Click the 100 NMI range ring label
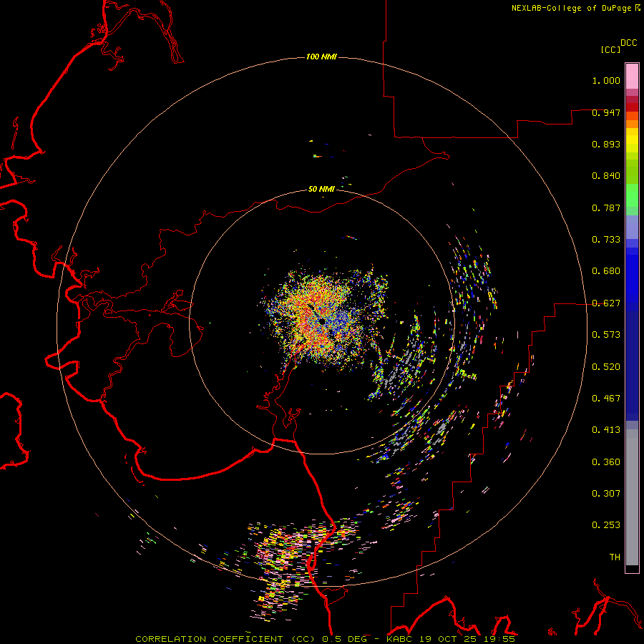This screenshot has height=644, width=644. click(x=321, y=57)
